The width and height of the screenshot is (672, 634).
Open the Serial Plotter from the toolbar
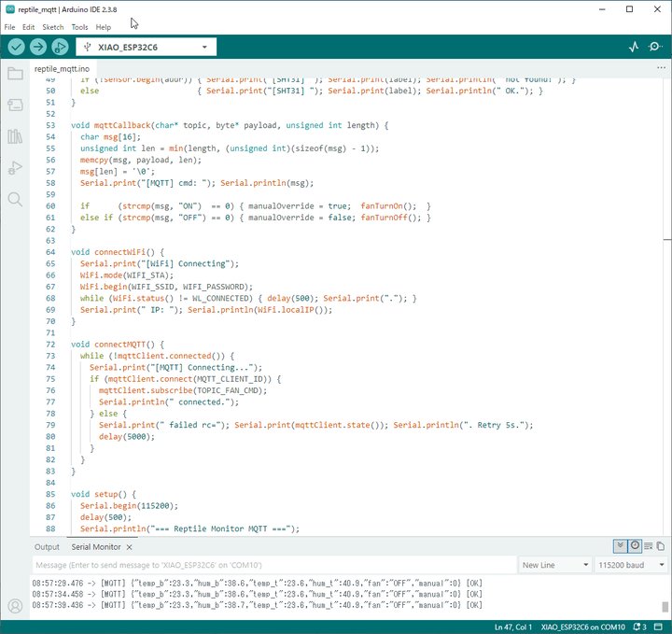(634, 47)
